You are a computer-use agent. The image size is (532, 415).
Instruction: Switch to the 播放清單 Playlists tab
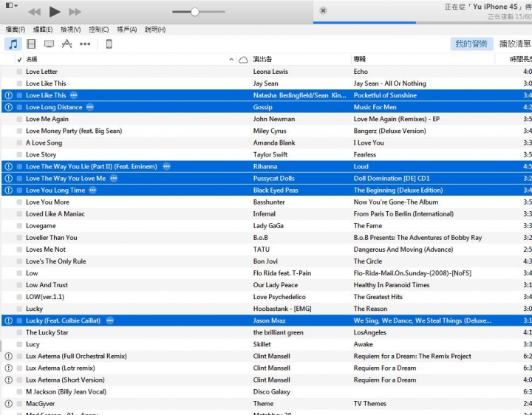pos(515,44)
